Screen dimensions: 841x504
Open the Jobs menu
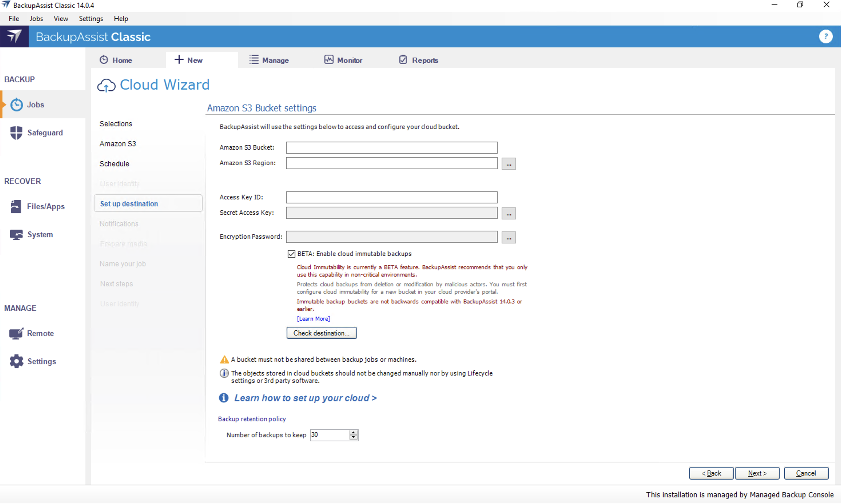36,19
